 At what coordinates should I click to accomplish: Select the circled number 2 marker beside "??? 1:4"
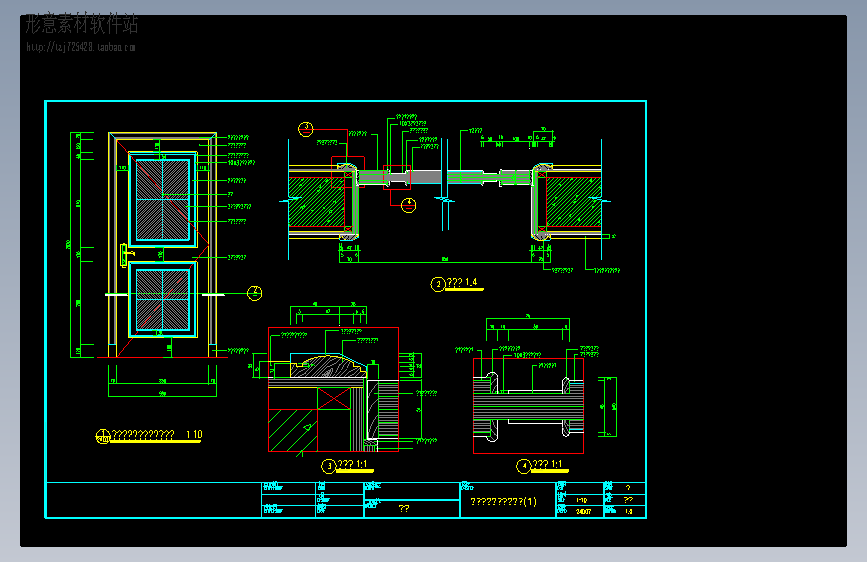click(438, 284)
